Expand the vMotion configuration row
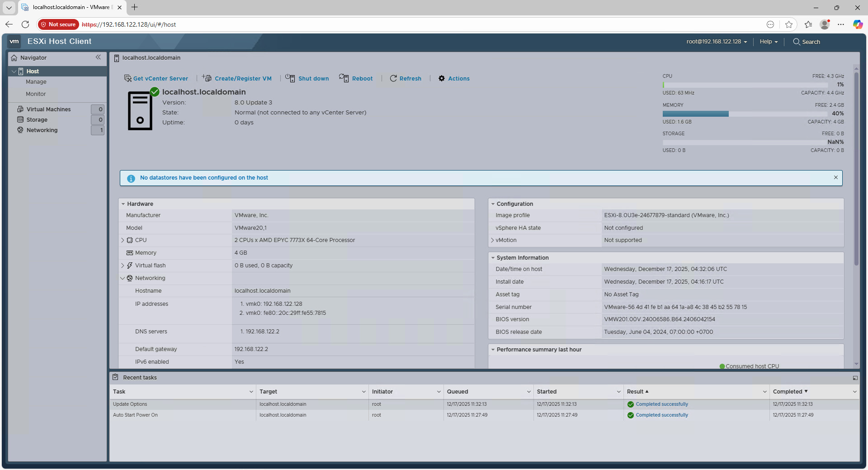 coord(492,240)
